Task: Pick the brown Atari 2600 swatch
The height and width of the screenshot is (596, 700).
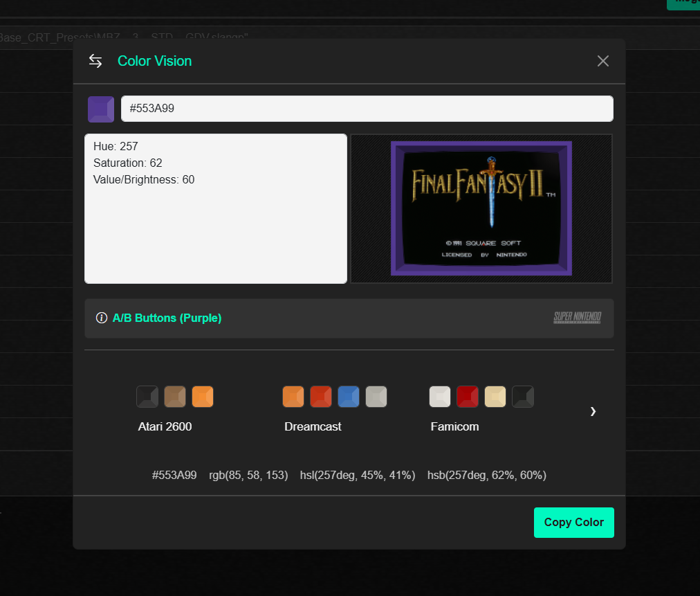Action: click(x=175, y=397)
